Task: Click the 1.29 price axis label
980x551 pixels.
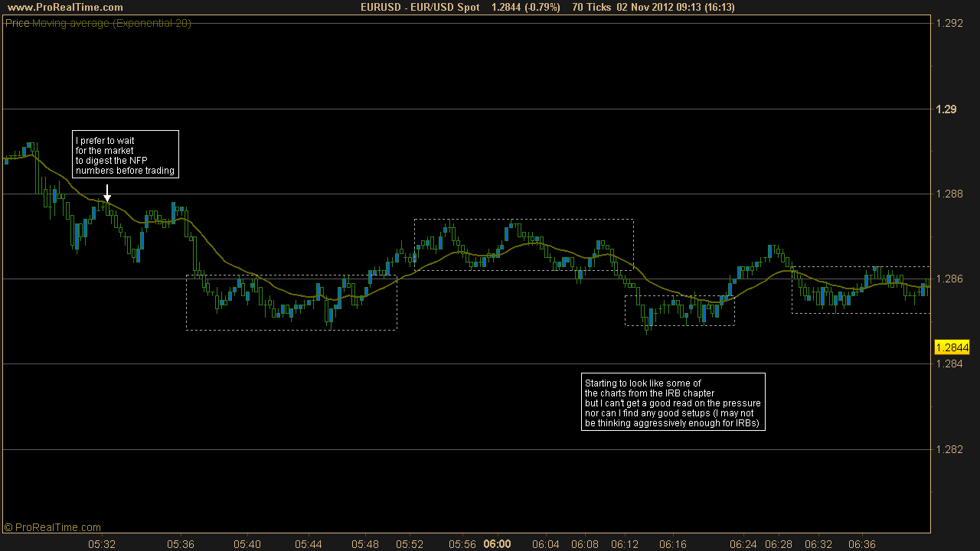Action: 946,109
